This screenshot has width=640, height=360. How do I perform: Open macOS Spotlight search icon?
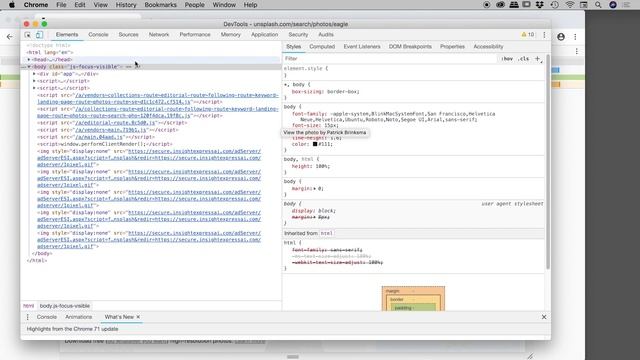pos(598,5)
